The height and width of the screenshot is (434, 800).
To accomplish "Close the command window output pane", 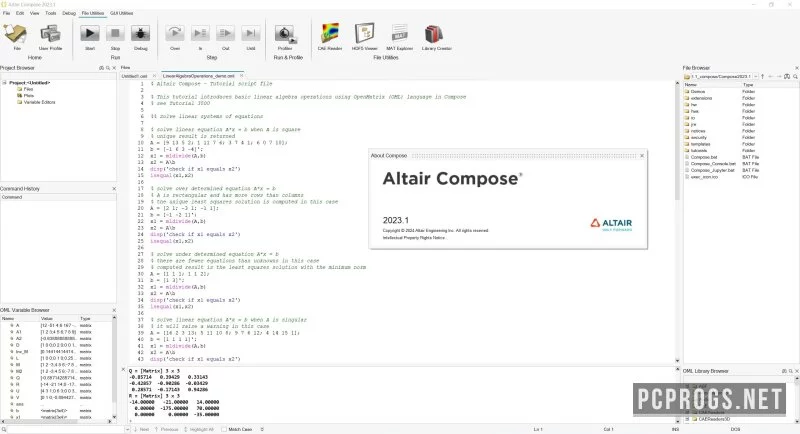I will coord(123,369).
